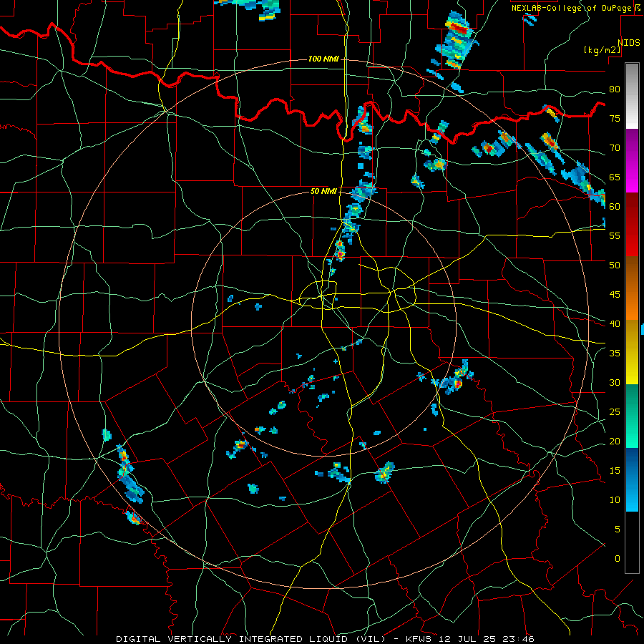This screenshot has height=644, width=644.
Task: Click the 70 value on color scale
Action: 615,148
